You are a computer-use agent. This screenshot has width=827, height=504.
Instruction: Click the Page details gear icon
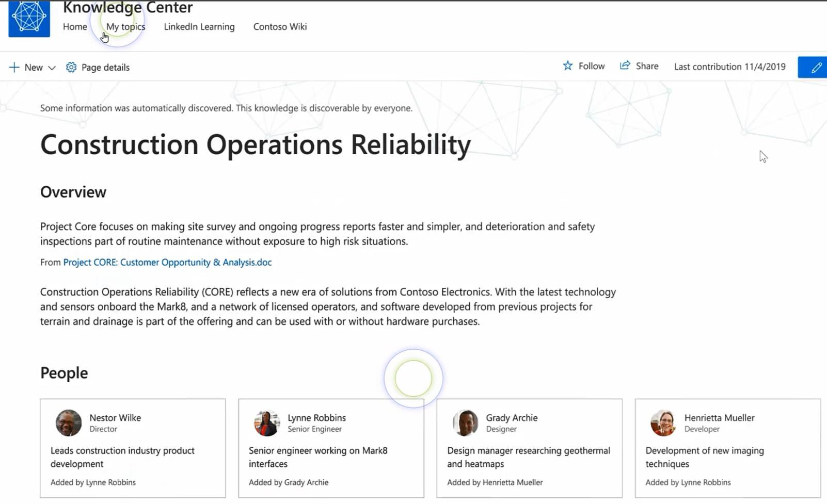[71, 68]
